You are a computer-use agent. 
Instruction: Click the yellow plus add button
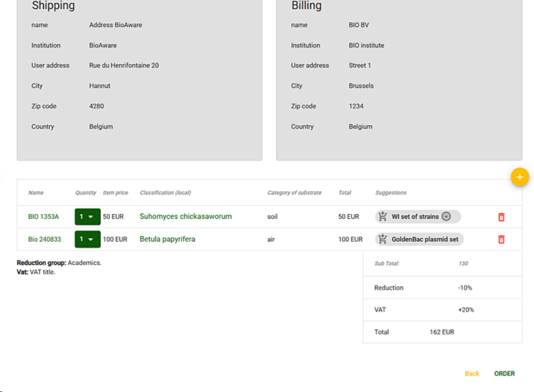click(x=520, y=177)
